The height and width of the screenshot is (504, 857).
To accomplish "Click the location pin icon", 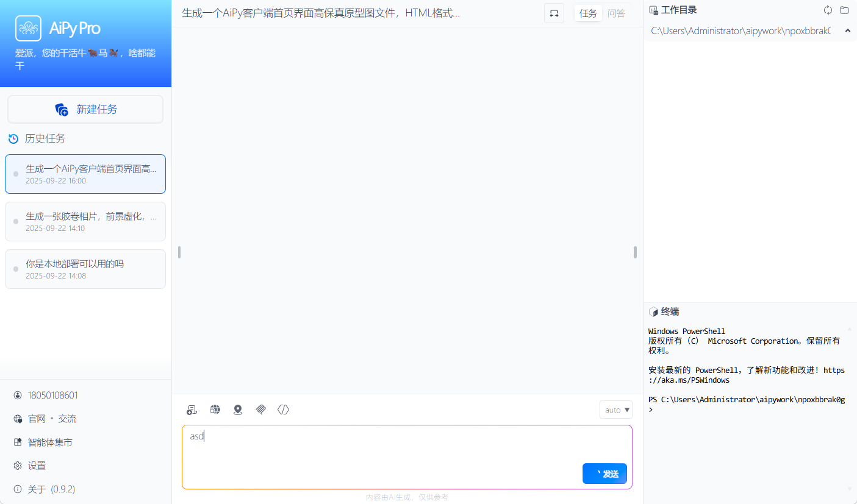I will tap(238, 410).
